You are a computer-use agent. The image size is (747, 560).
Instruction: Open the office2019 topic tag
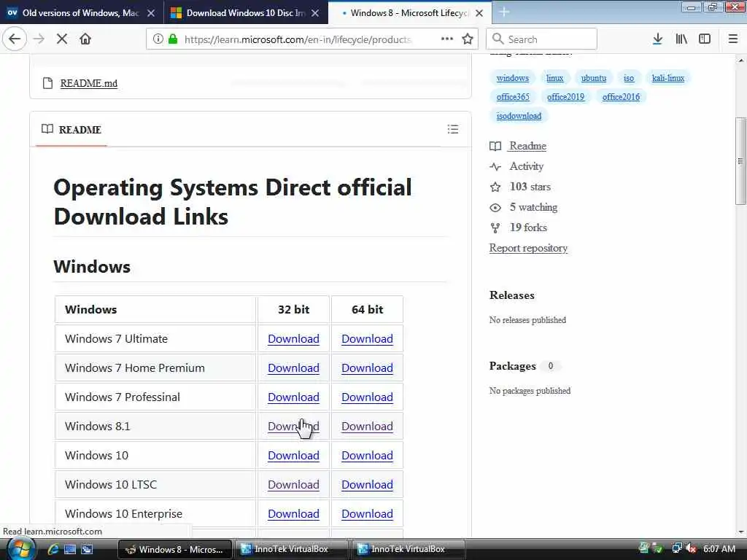pyautogui.click(x=565, y=97)
